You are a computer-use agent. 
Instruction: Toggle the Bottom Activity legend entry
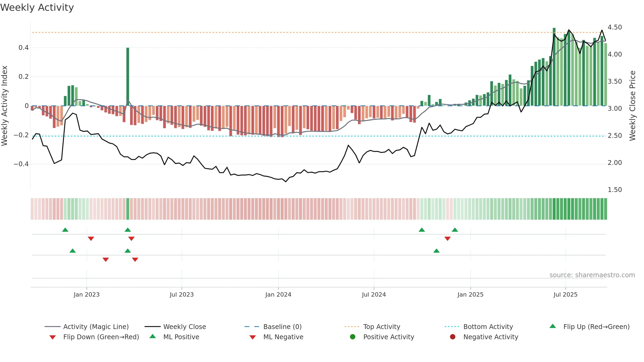(479, 327)
